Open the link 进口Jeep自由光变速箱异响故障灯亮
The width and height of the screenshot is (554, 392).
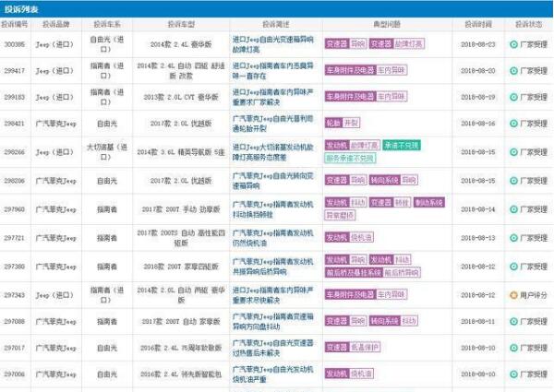pos(272,44)
